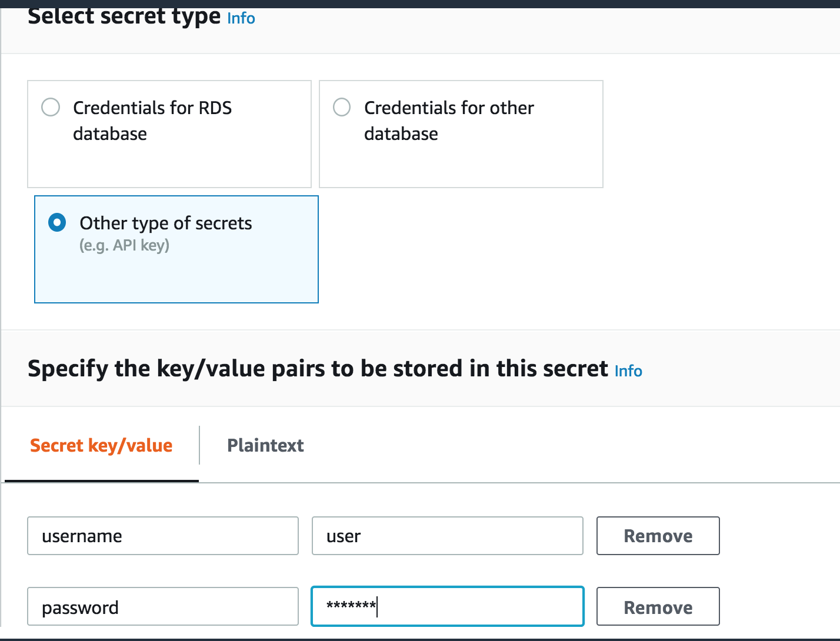Open Info link beside key/value pairs heading
This screenshot has width=840, height=641.
pyautogui.click(x=628, y=371)
